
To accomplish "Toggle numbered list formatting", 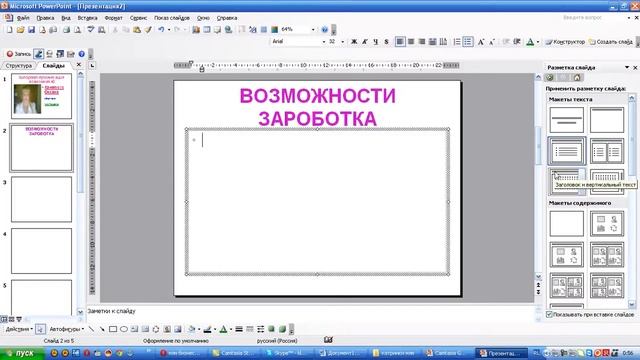I will pos(457,42).
